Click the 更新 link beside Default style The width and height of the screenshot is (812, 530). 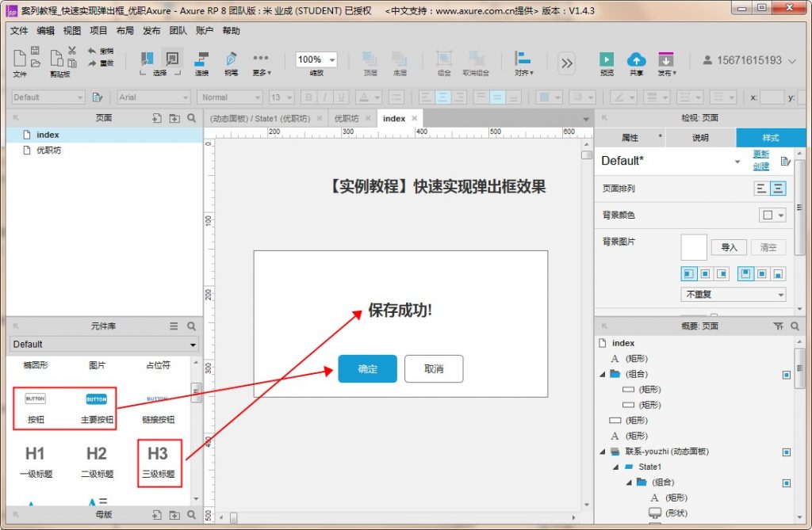point(761,154)
